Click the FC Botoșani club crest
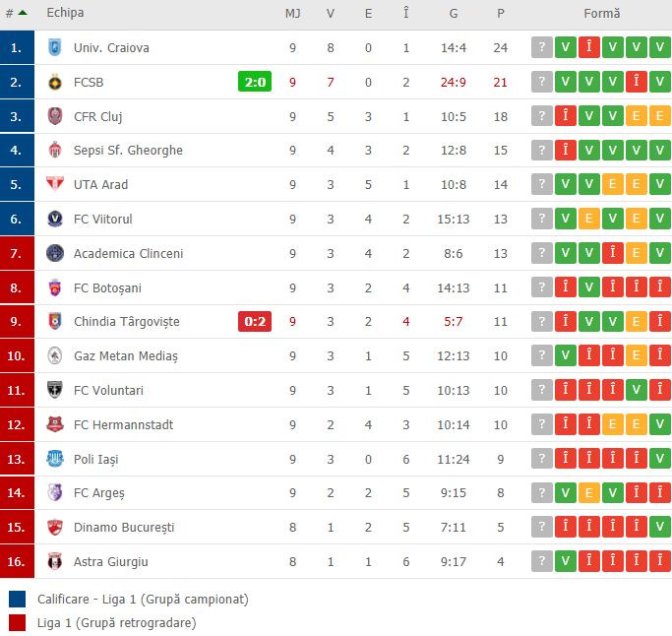672x636 pixels. (x=55, y=287)
